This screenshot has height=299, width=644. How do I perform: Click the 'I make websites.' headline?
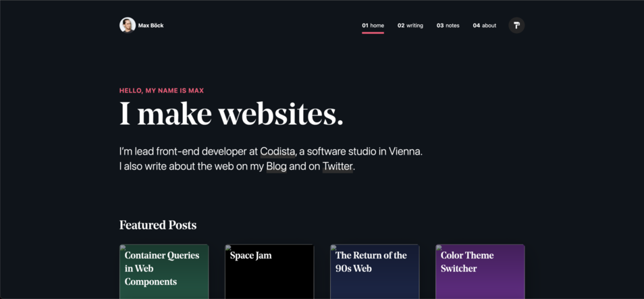(x=232, y=114)
